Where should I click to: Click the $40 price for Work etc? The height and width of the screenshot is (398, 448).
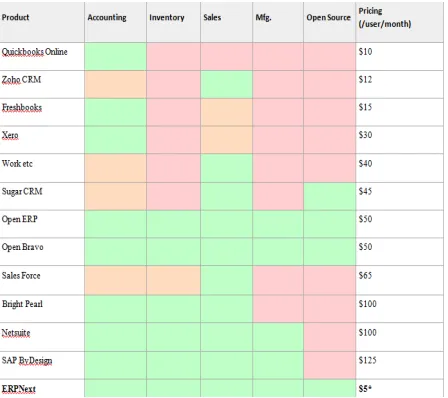coord(365,164)
